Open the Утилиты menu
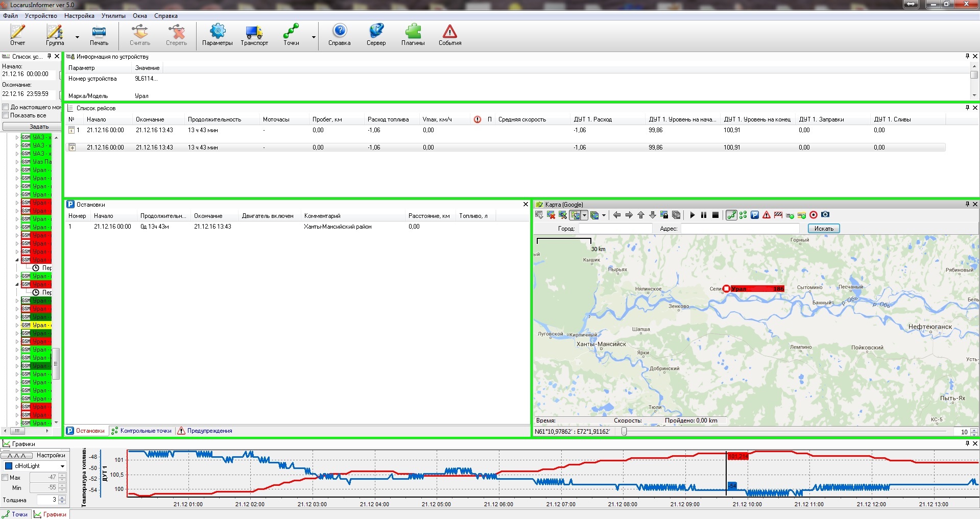 (x=113, y=16)
